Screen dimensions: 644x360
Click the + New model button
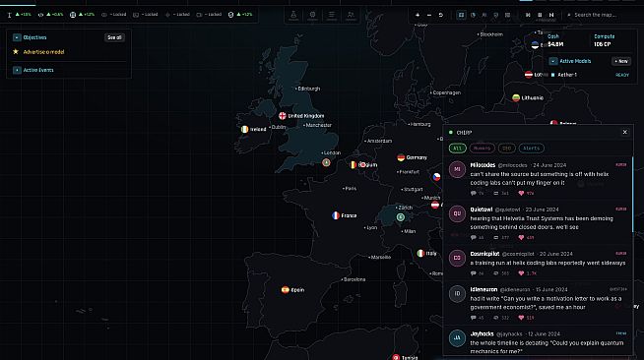click(621, 61)
